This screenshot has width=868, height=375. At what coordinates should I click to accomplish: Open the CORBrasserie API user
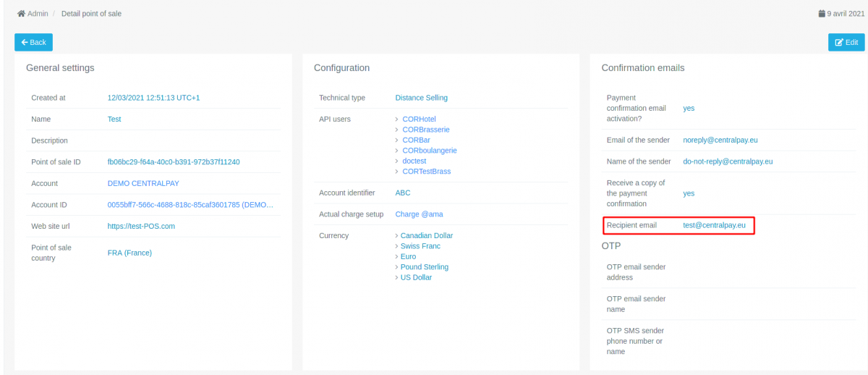(426, 130)
